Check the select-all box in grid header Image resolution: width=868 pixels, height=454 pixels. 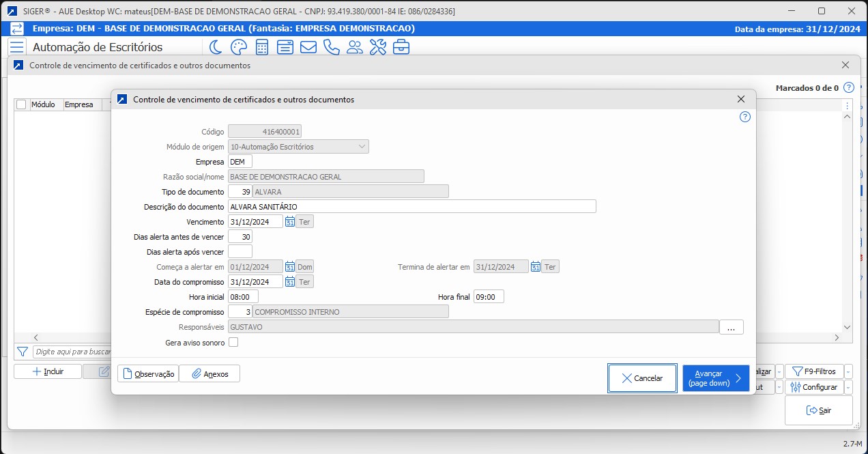click(21, 104)
